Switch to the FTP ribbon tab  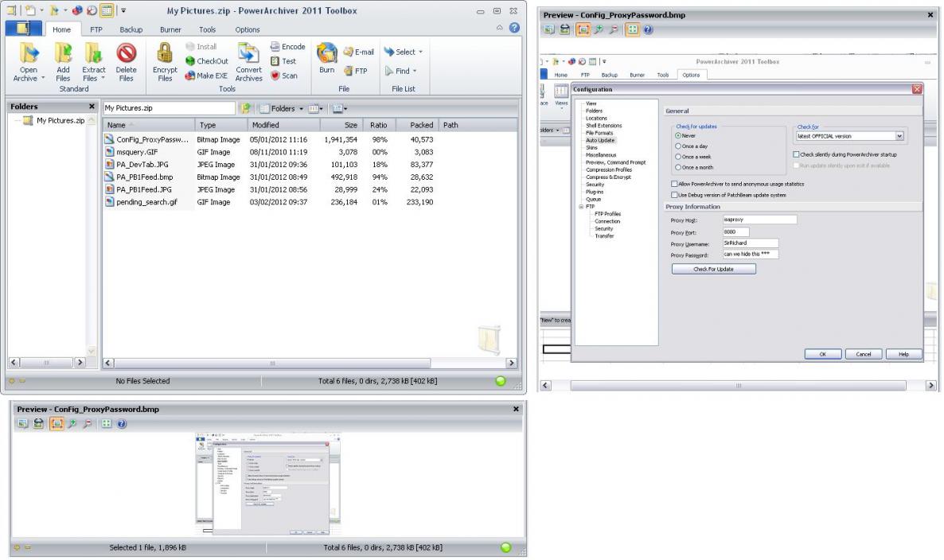(96, 29)
